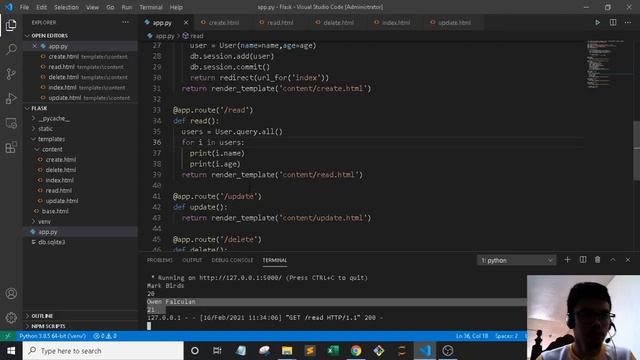Expand the venv folder

[44, 221]
